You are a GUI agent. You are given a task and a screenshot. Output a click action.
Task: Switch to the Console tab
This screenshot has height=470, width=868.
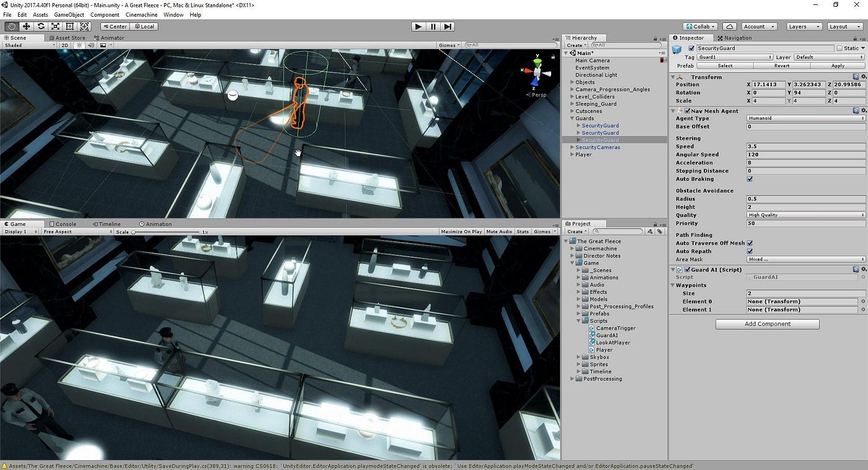click(x=63, y=224)
